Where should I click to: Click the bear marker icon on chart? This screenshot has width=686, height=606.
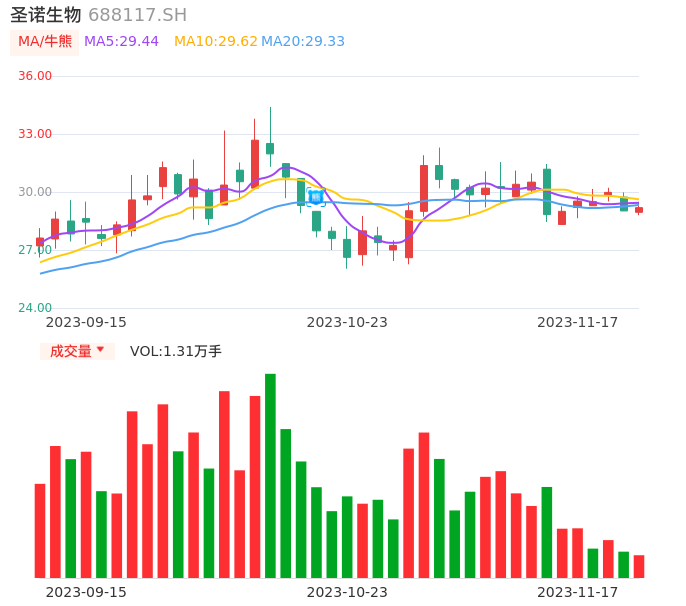316,197
